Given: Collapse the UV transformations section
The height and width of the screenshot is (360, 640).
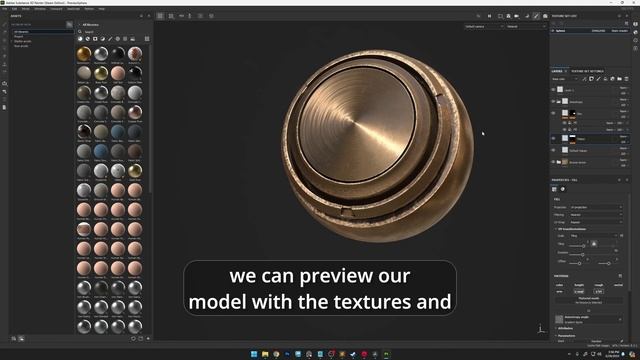Looking at the screenshot, I should pyautogui.click(x=556, y=229).
